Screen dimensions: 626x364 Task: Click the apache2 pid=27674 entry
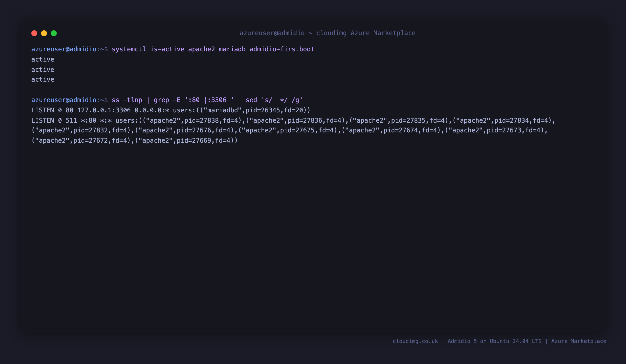click(x=391, y=130)
